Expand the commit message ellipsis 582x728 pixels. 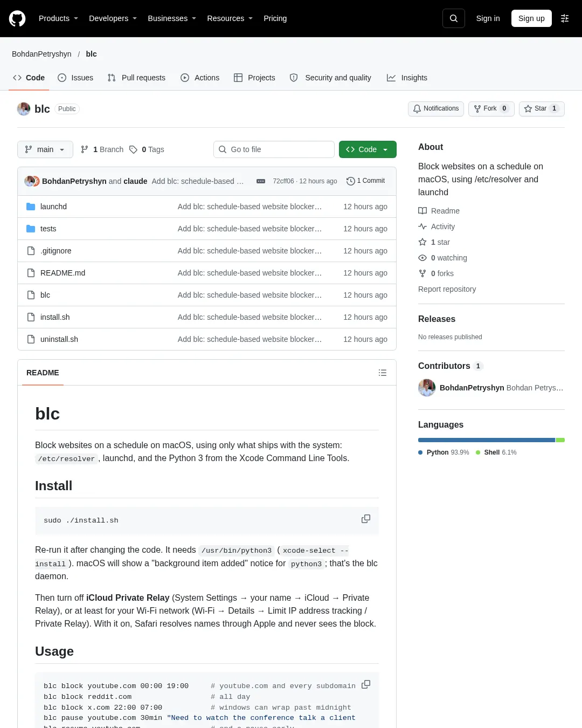[261, 181]
